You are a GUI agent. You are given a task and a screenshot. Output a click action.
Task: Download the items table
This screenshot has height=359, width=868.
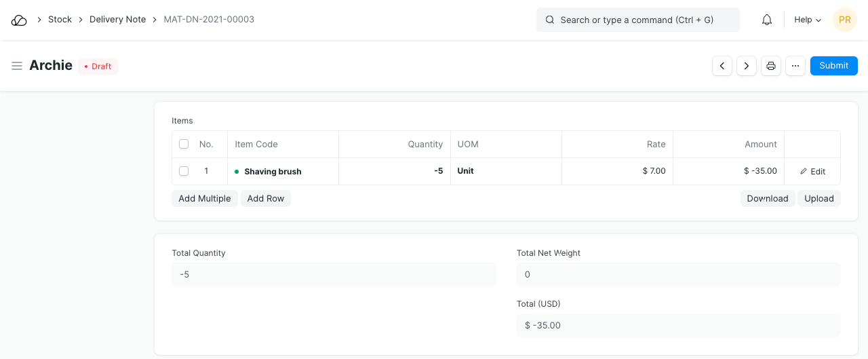767,198
